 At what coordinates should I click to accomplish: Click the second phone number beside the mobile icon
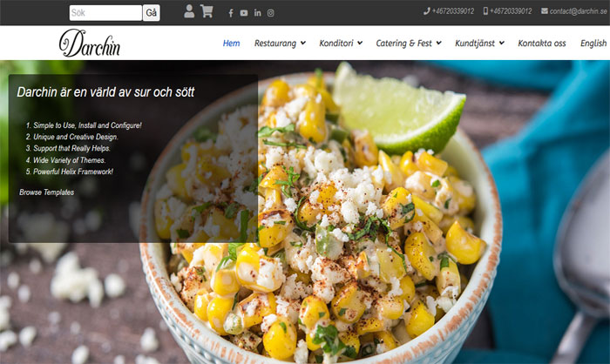[x=511, y=11]
